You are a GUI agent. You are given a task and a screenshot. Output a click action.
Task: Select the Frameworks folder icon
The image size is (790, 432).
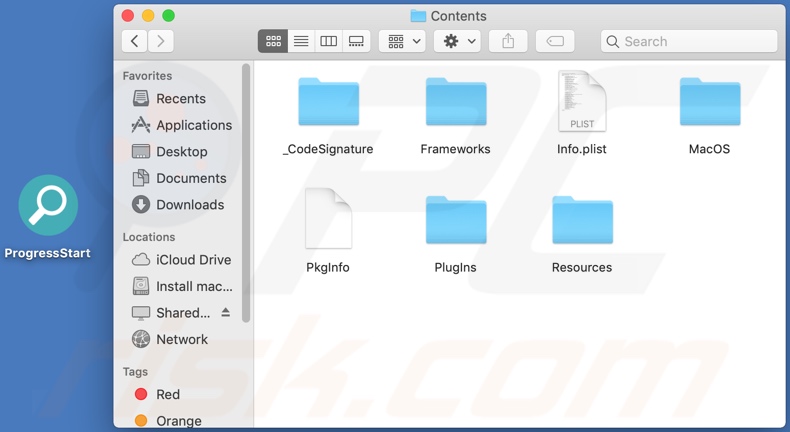click(x=456, y=101)
